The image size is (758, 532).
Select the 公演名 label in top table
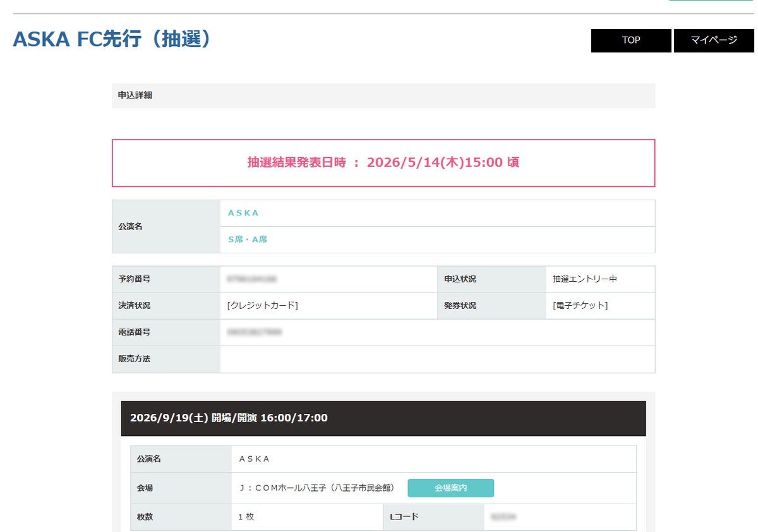coord(130,226)
